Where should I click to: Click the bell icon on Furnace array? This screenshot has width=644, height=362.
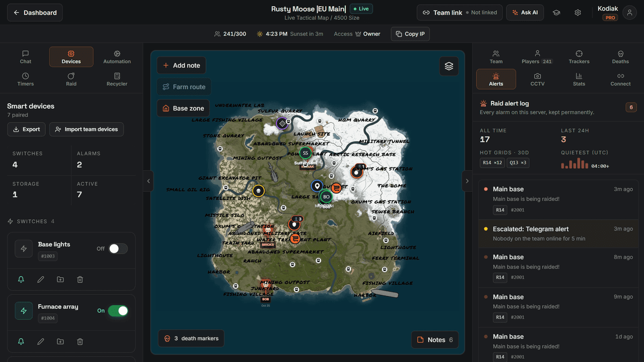(x=21, y=342)
